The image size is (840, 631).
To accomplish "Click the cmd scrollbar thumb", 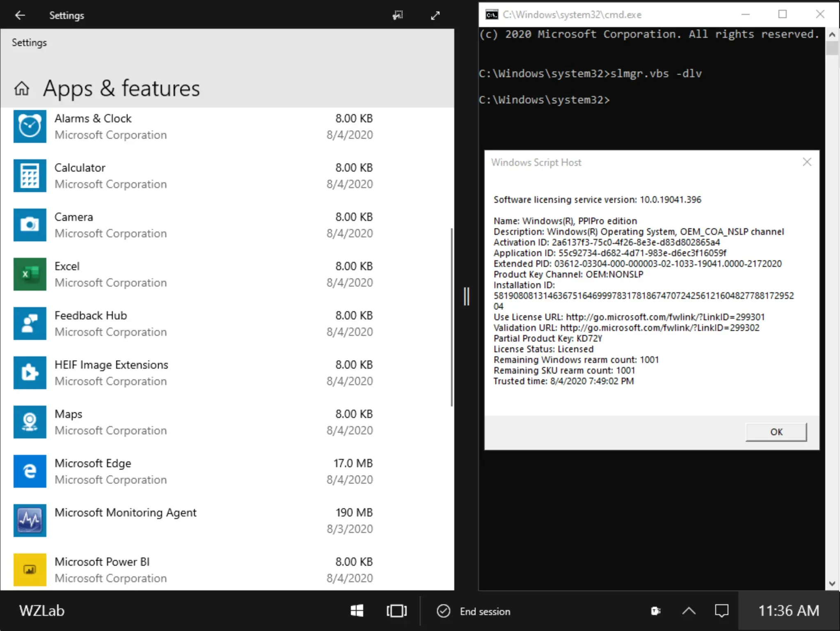I will coord(832,48).
